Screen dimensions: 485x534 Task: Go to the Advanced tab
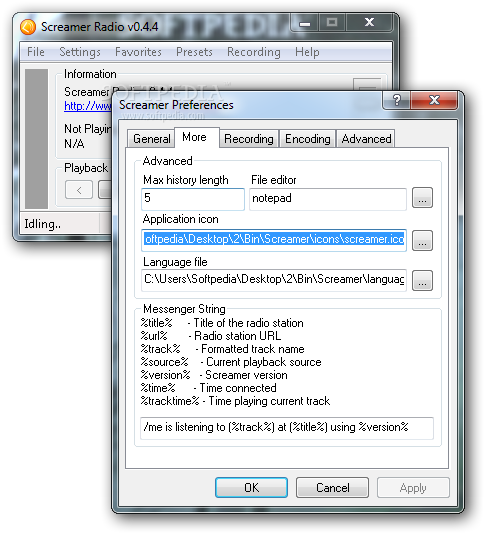[x=366, y=139]
